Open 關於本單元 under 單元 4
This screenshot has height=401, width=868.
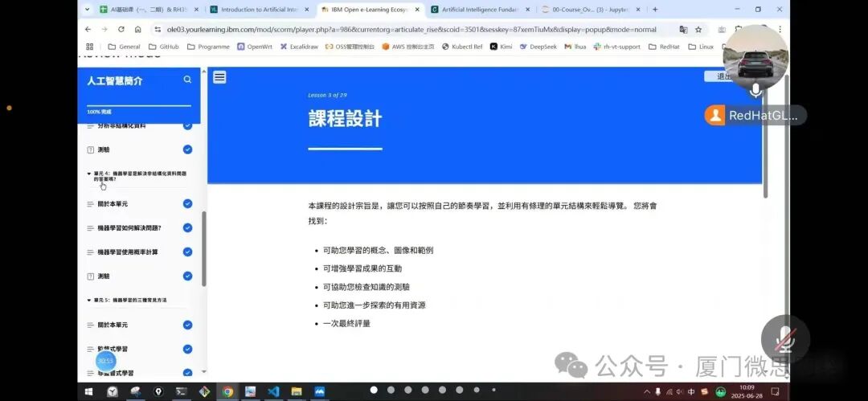click(113, 204)
